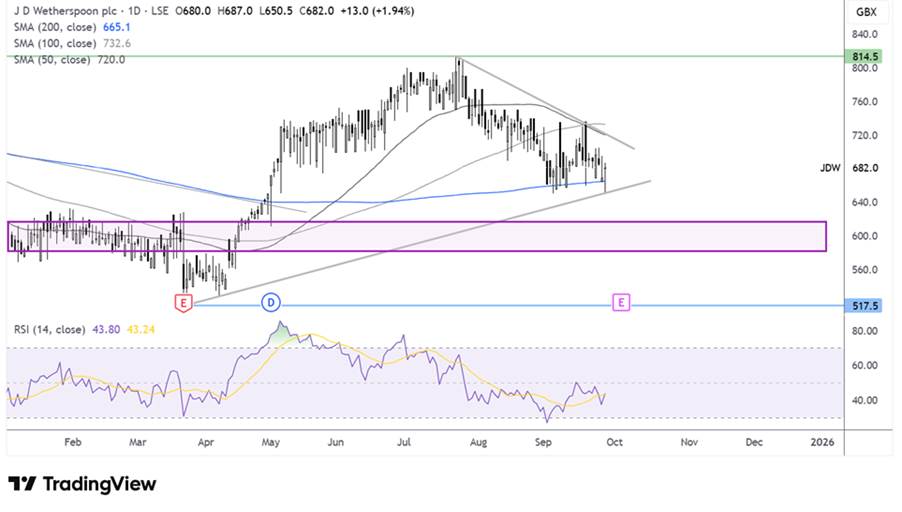Click the blue D dividend marker
This screenshot has height=512, width=902.
point(270,303)
